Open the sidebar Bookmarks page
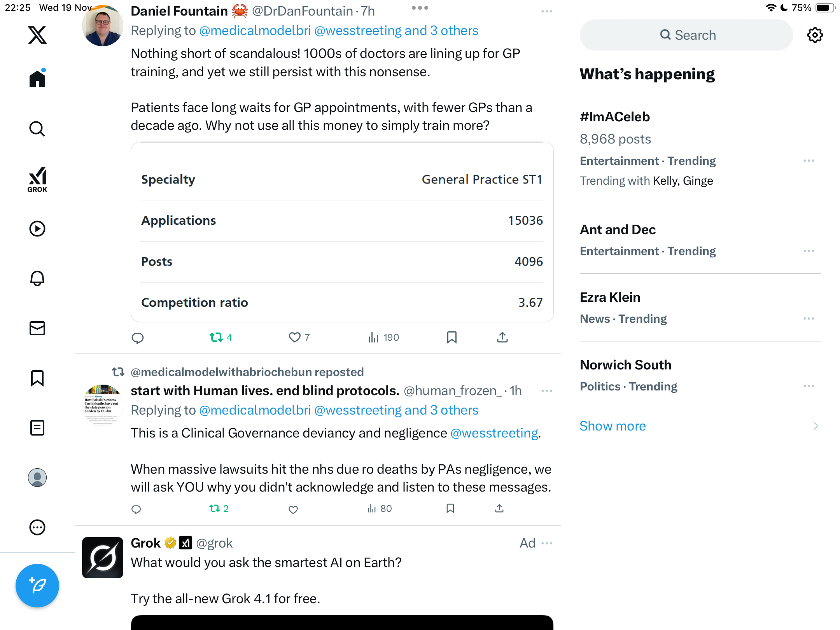 (x=37, y=378)
